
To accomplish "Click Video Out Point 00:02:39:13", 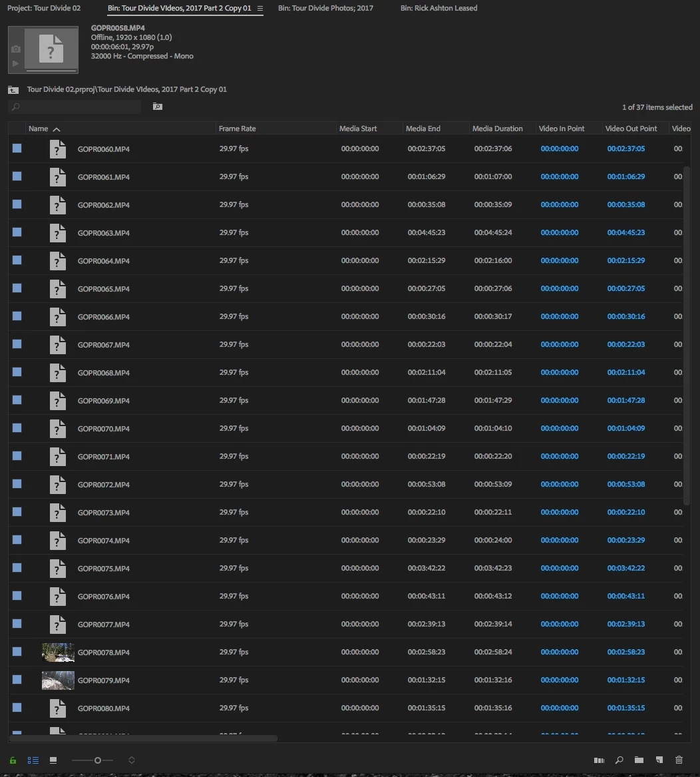I will (625, 625).
